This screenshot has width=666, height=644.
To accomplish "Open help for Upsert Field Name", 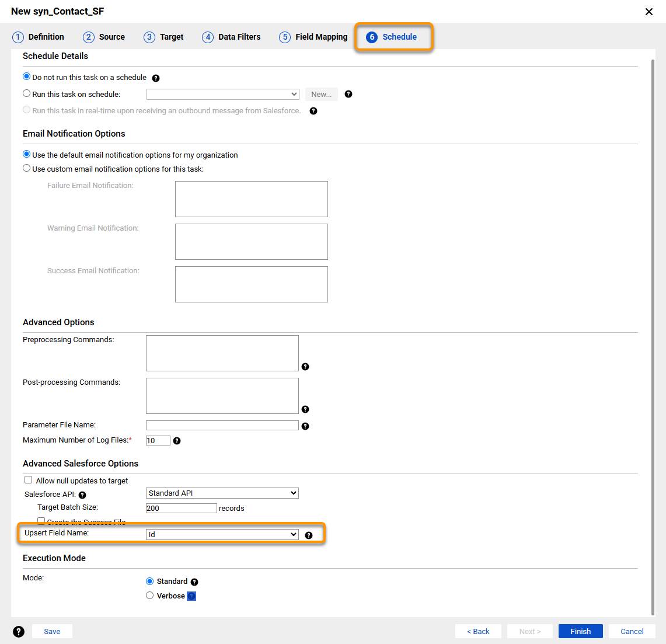I will [x=309, y=535].
